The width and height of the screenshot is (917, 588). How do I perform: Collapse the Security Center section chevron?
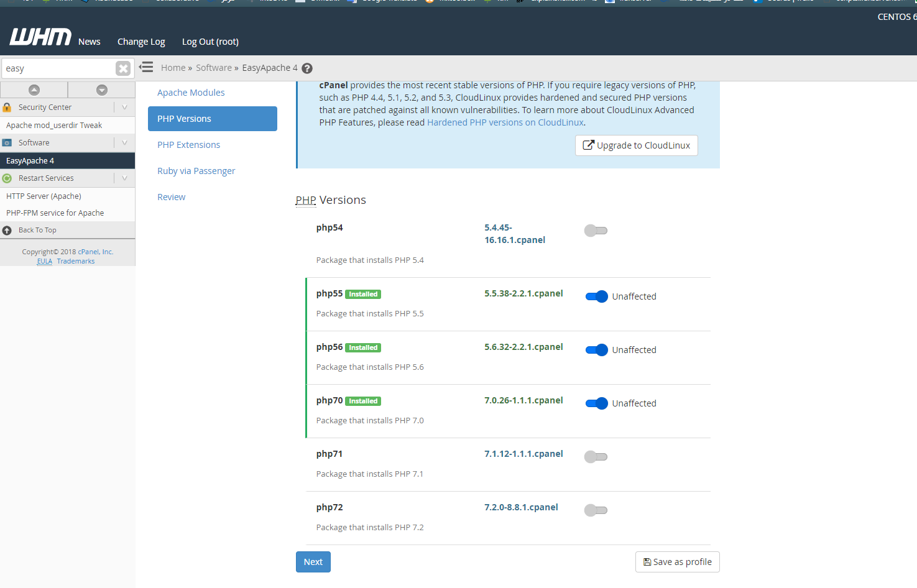click(x=124, y=108)
